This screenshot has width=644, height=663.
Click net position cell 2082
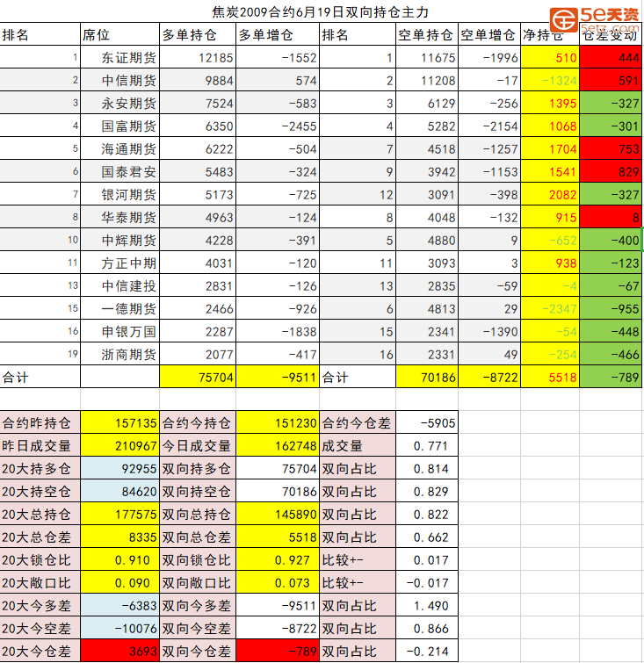550,194
